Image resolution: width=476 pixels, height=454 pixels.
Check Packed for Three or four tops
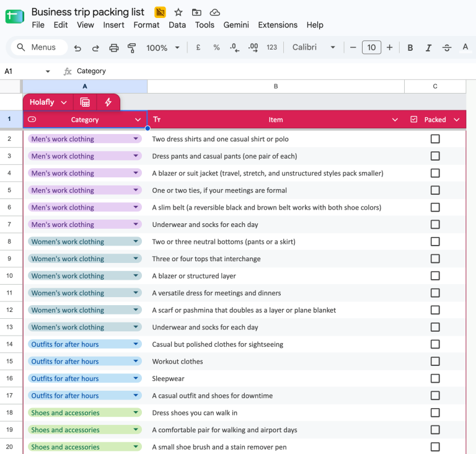(x=435, y=259)
